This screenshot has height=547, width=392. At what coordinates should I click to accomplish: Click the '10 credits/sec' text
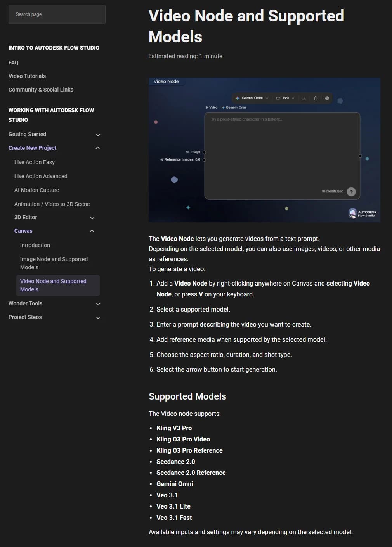click(333, 191)
